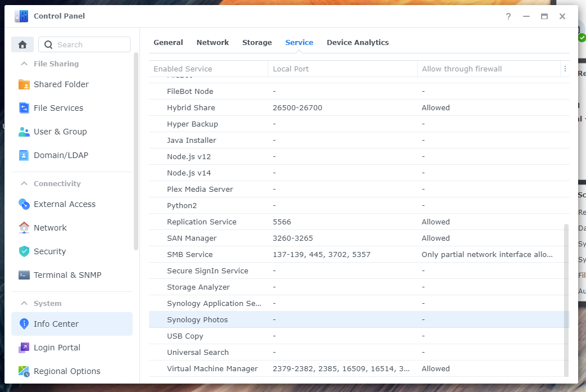Select Security in the sidebar
Image resolution: width=586 pixels, height=392 pixels.
[x=72, y=251]
